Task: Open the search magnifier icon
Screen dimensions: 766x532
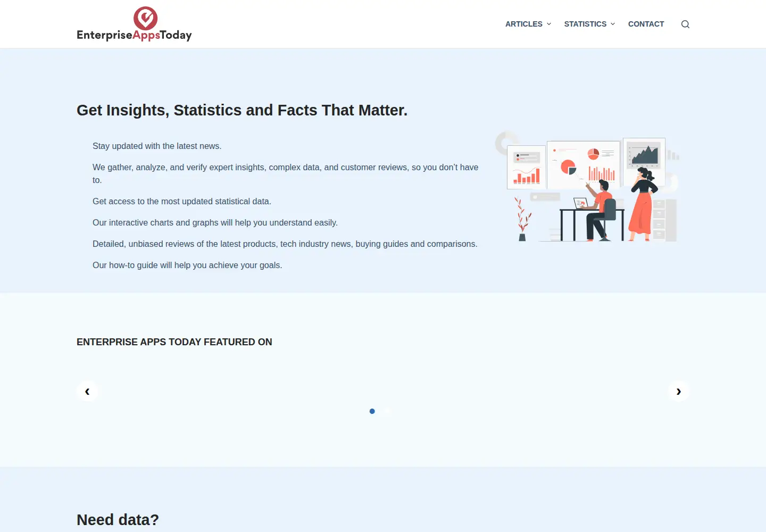Action: pyautogui.click(x=685, y=24)
